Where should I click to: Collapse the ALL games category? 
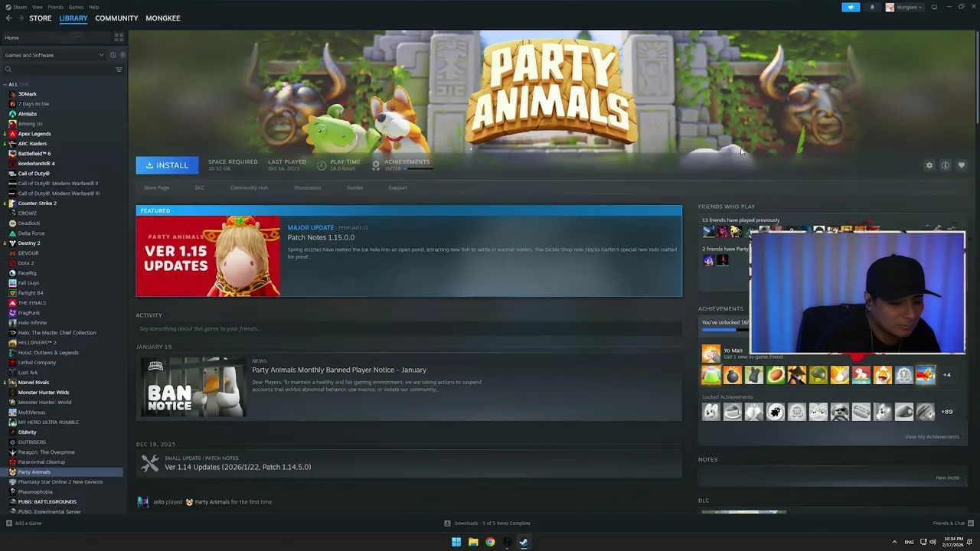click(x=5, y=84)
